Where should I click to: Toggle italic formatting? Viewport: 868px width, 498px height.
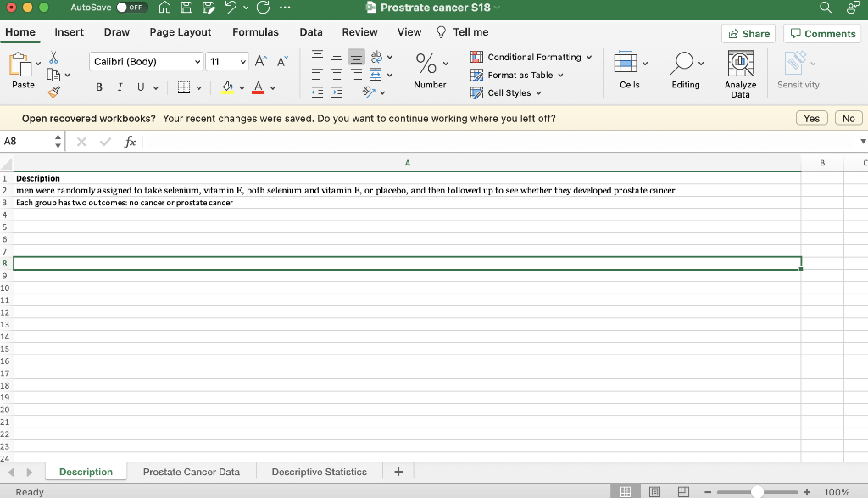[120, 87]
